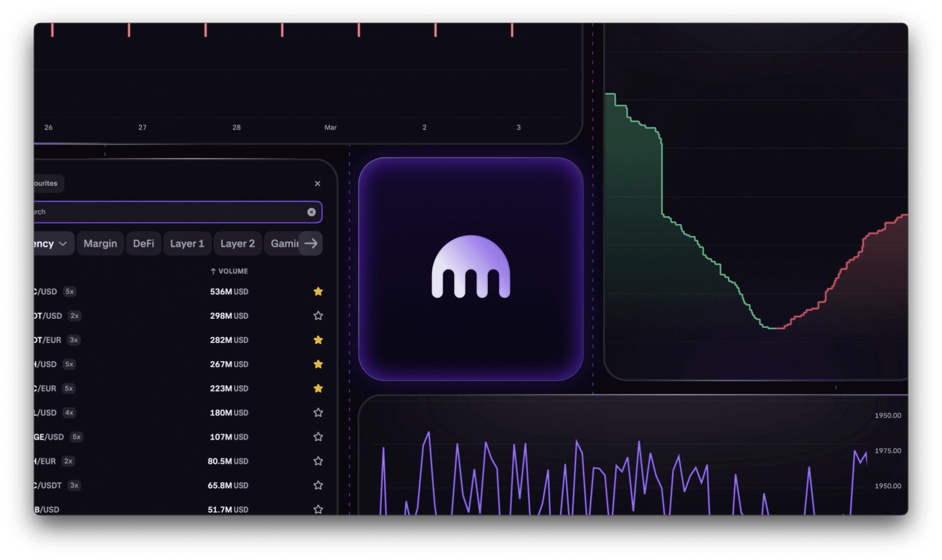The height and width of the screenshot is (560, 942).
Task: Choose the Layer 2 filter
Action: point(237,243)
